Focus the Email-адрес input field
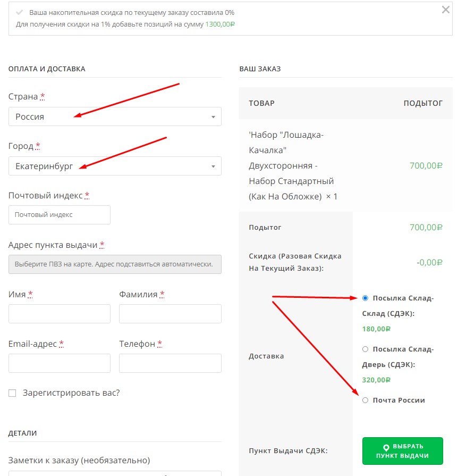 tap(60, 363)
